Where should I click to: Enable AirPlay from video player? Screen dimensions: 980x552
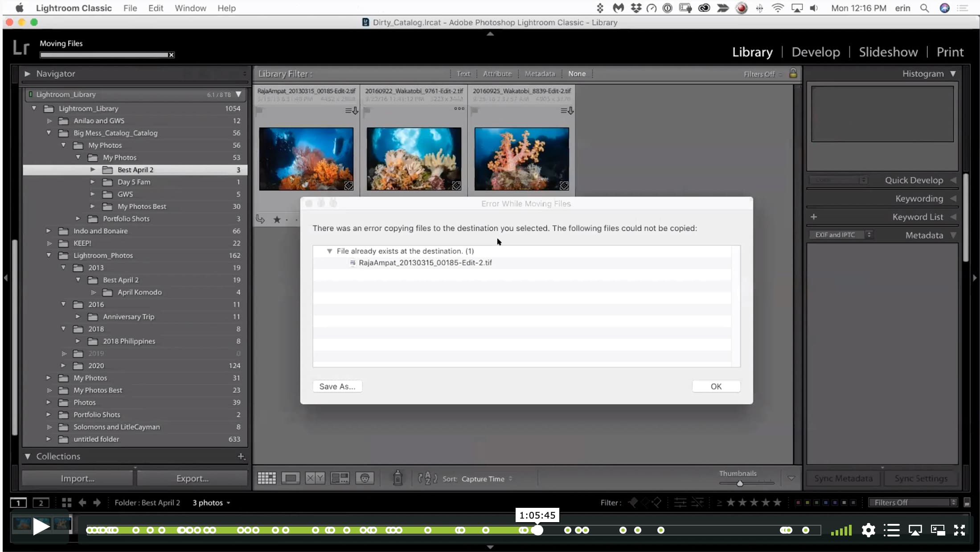coord(915,530)
